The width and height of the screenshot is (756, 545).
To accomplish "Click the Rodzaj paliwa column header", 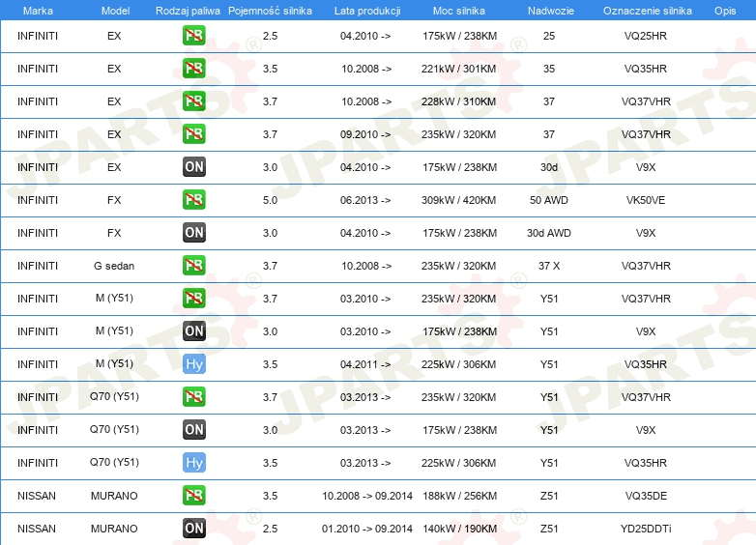I will (188, 11).
